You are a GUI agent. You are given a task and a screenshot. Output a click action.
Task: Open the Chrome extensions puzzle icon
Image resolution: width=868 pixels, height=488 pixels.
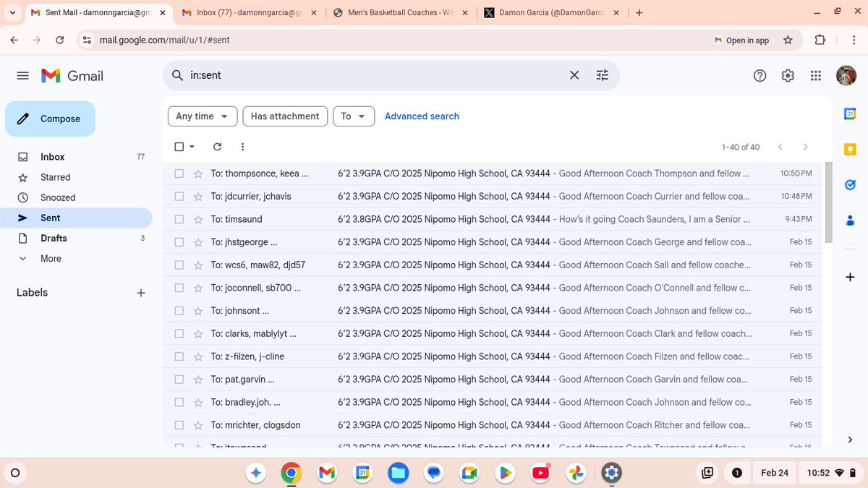(x=820, y=40)
